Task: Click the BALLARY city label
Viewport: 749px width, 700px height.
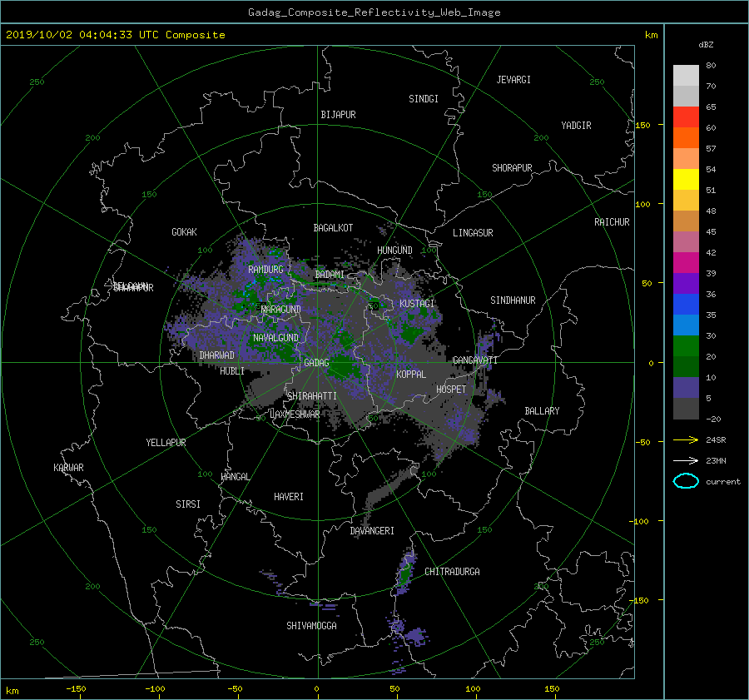Action: click(542, 411)
